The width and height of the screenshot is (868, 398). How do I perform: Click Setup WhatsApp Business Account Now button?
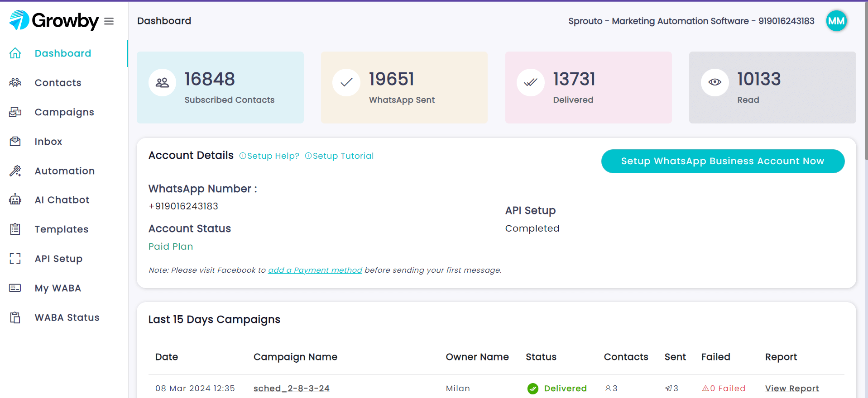coord(723,161)
